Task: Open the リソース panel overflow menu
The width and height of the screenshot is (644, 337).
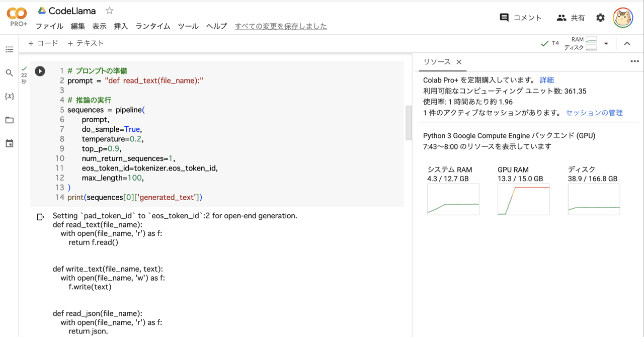Action: pos(634,61)
